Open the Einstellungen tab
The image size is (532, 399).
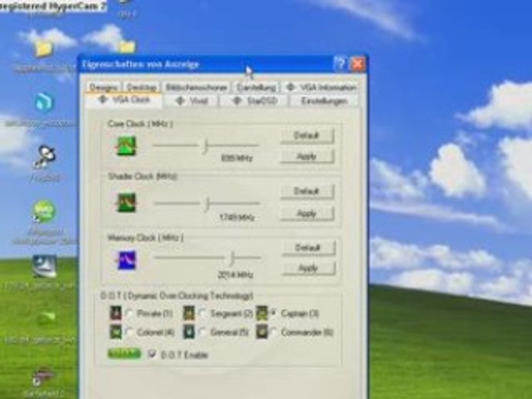(324, 101)
